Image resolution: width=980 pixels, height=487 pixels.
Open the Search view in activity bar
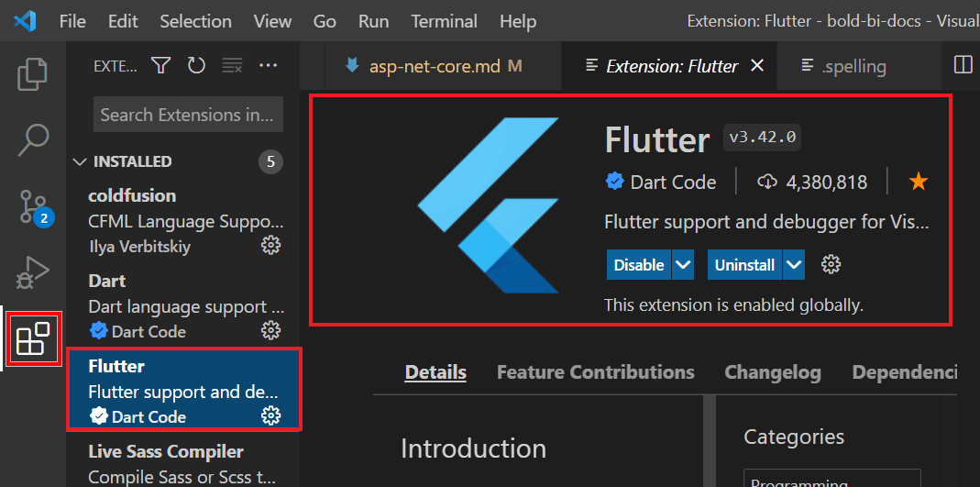tap(32, 139)
